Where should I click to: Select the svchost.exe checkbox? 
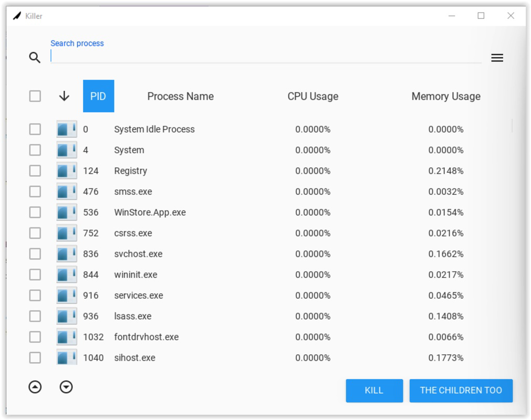pos(35,254)
